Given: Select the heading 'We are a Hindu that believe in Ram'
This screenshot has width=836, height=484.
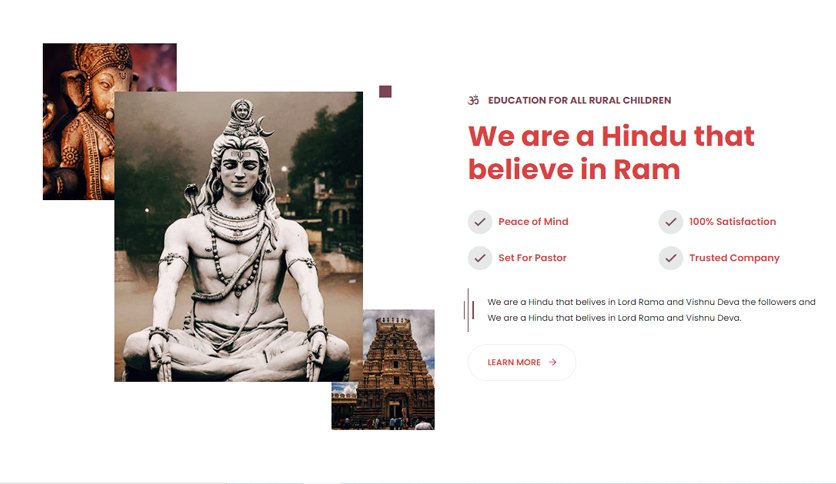Looking at the screenshot, I should [x=611, y=153].
